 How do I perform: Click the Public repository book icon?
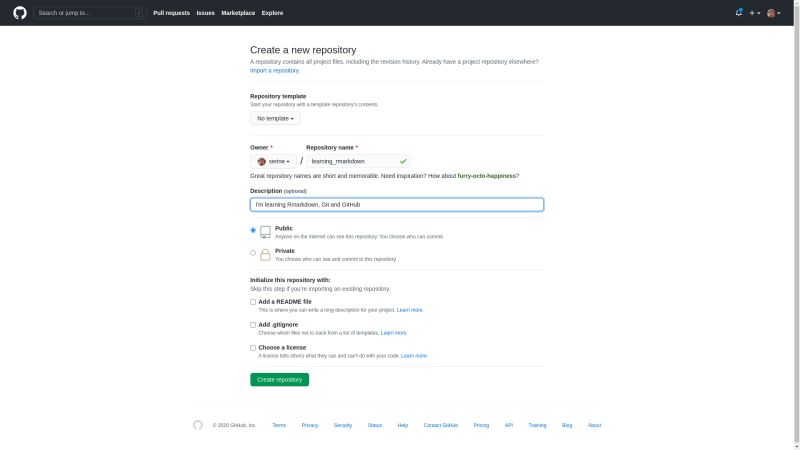click(x=265, y=232)
